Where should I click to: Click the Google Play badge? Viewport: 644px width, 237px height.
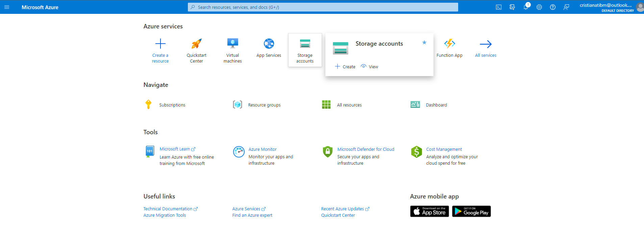(x=471, y=211)
